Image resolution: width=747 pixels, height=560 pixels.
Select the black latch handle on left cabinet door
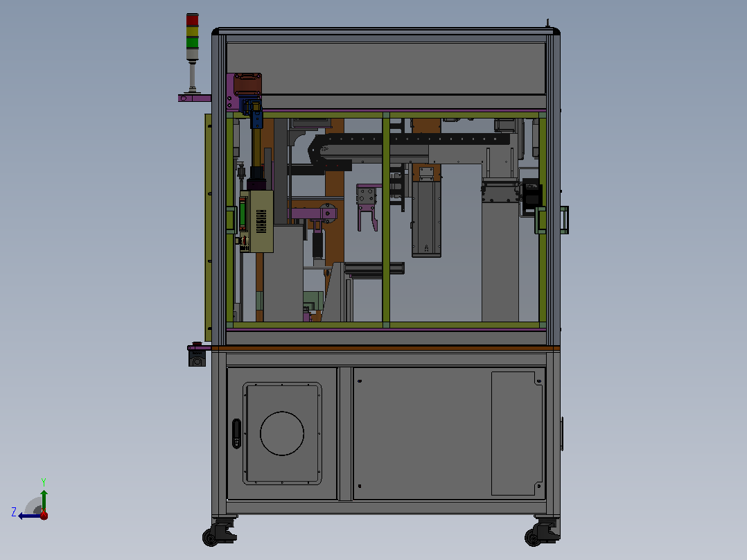[237, 433]
